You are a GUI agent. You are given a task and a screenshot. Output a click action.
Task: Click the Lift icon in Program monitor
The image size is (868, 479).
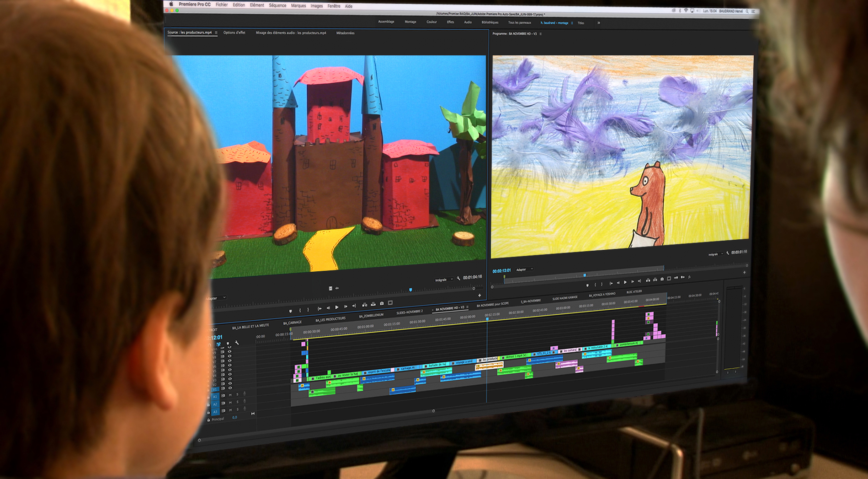[648, 280]
